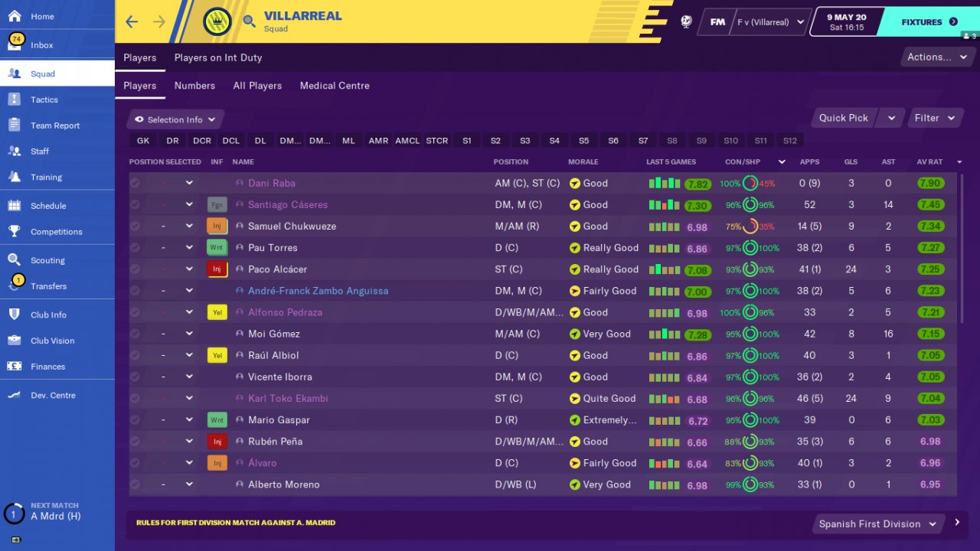Image resolution: width=980 pixels, height=551 pixels.
Task: Expand the Actions... dropdown
Action: (x=936, y=57)
